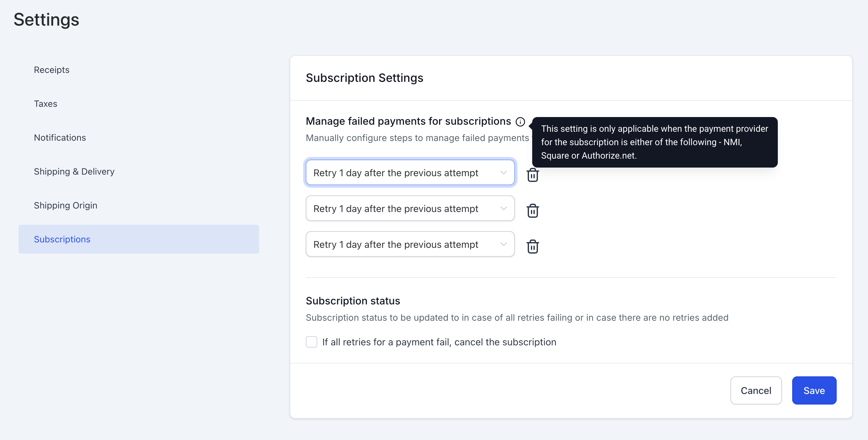Image resolution: width=868 pixels, height=440 pixels.
Task: Delete the third retry rule
Action: 533,246
